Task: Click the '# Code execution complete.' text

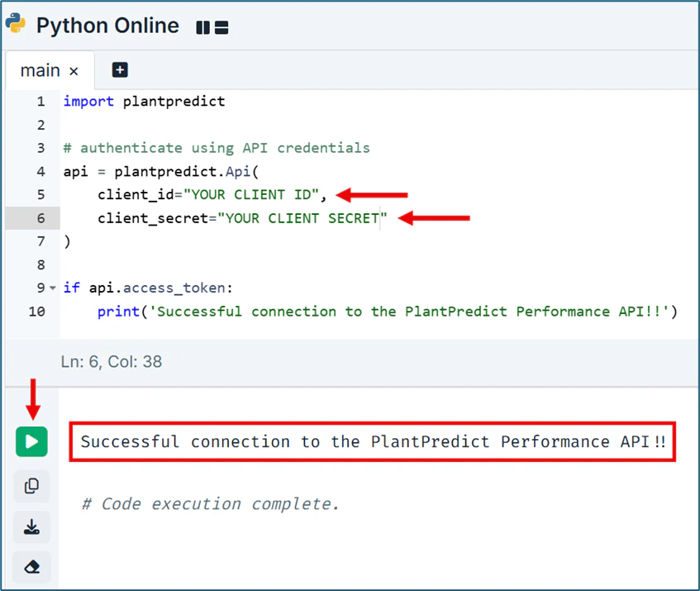Action: [211, 504]
